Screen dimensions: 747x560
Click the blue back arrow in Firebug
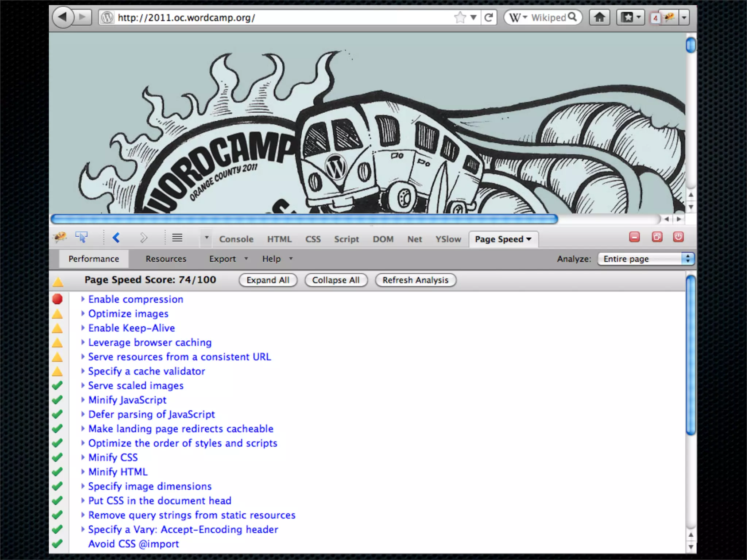116,238
